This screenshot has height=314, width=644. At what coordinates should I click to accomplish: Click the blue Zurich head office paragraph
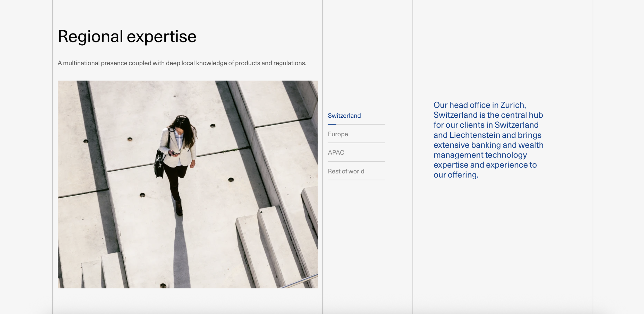point(488,140)
